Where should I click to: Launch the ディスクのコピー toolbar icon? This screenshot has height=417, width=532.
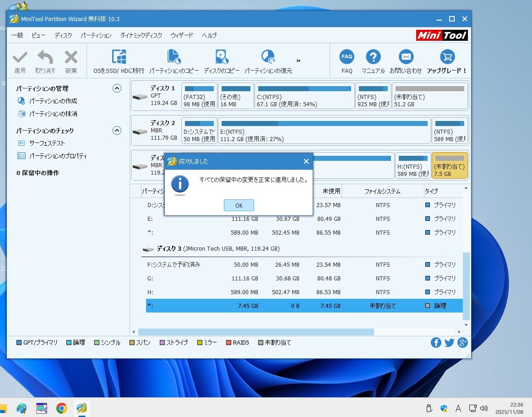(222, 57)
